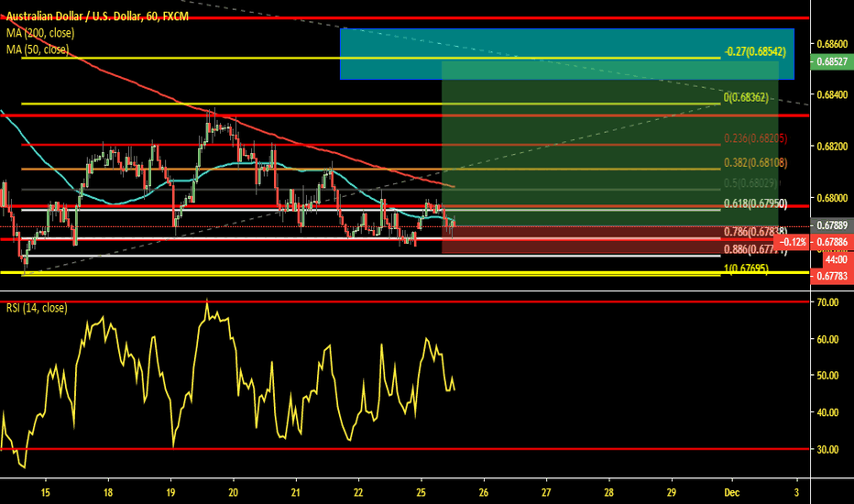Select the MA (50, close) indicator label

(38, 49)
